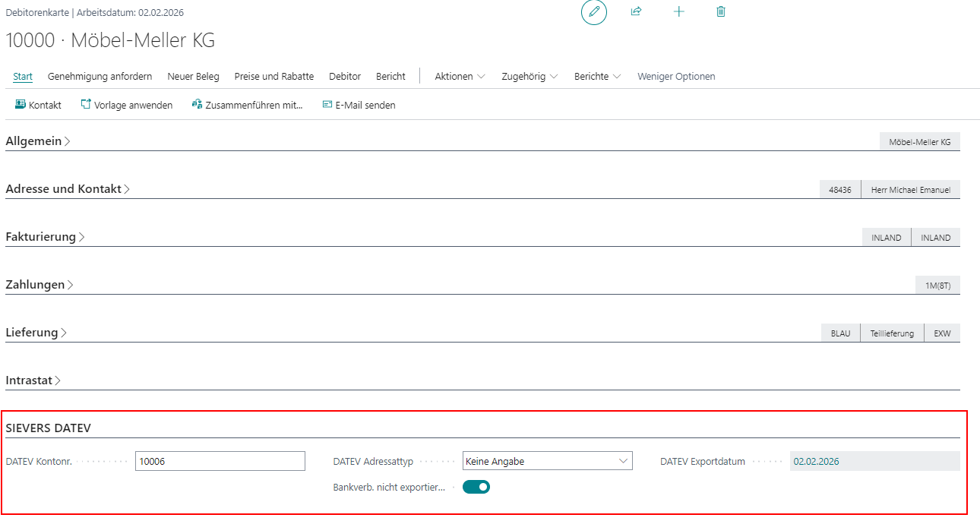Click the pencil edit icon

[594, 12]
